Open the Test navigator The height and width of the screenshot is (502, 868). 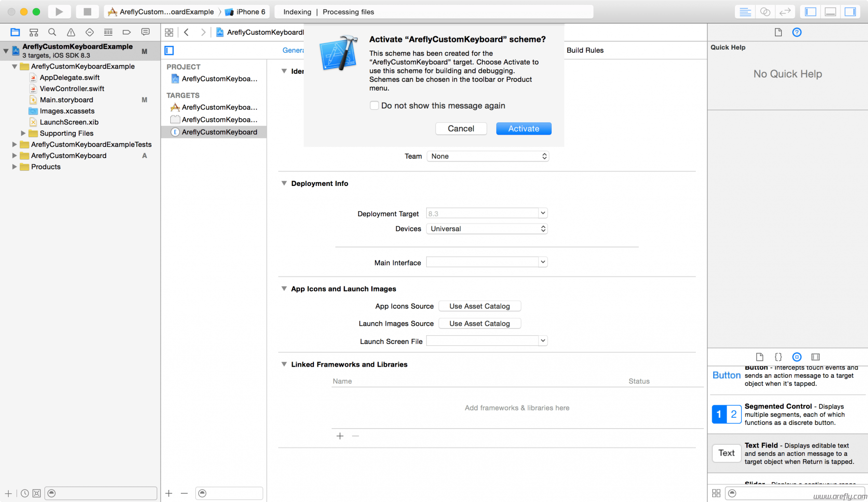(90, 32)
